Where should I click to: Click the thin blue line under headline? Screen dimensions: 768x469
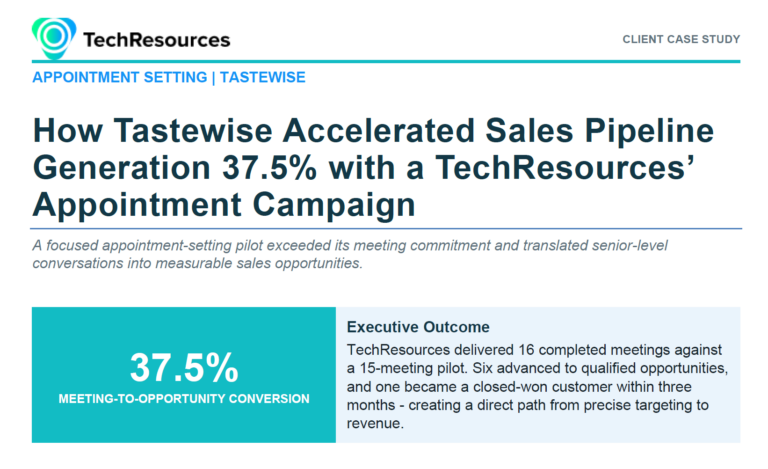[386, 228]
